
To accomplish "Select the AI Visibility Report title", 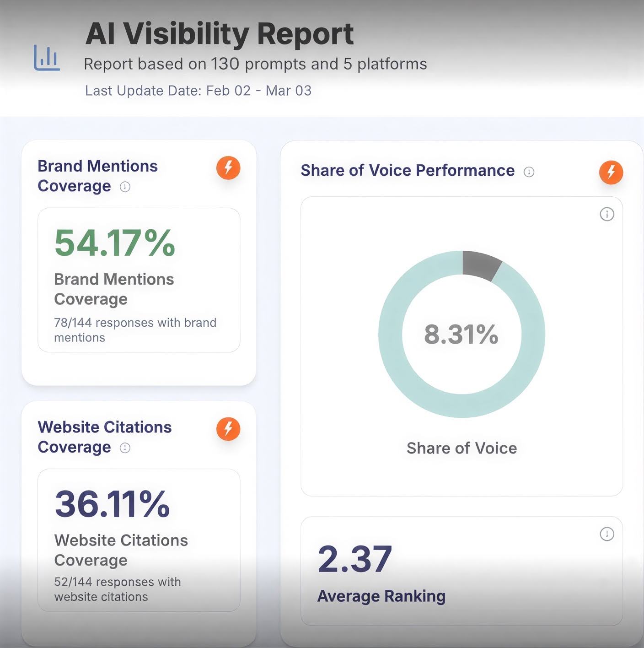I will [x=219, y=33].
